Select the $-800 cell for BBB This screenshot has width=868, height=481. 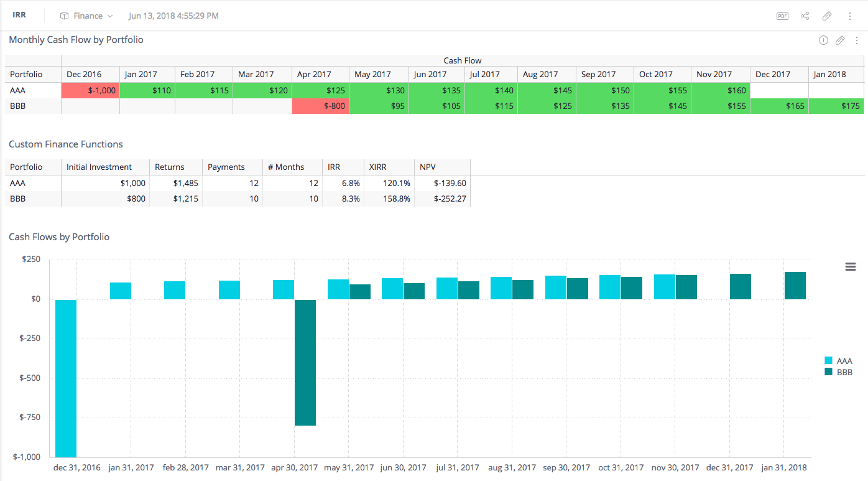320,106
